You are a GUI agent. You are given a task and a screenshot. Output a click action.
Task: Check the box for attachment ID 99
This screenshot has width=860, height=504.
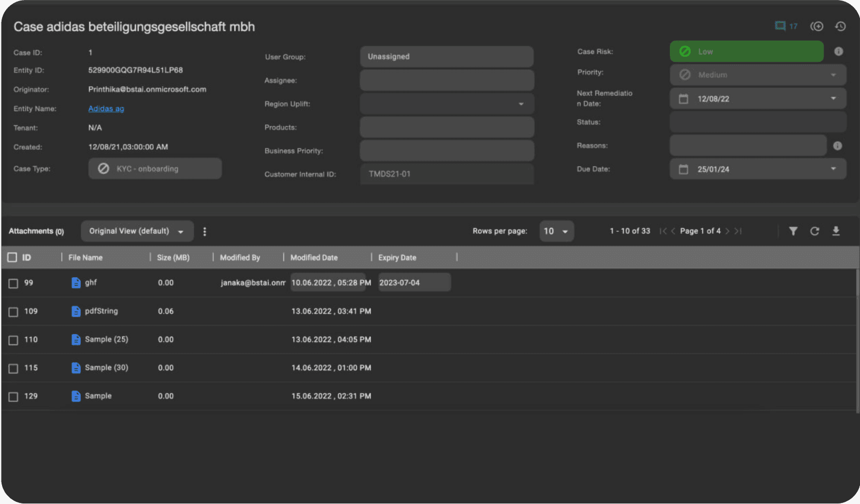13,283
